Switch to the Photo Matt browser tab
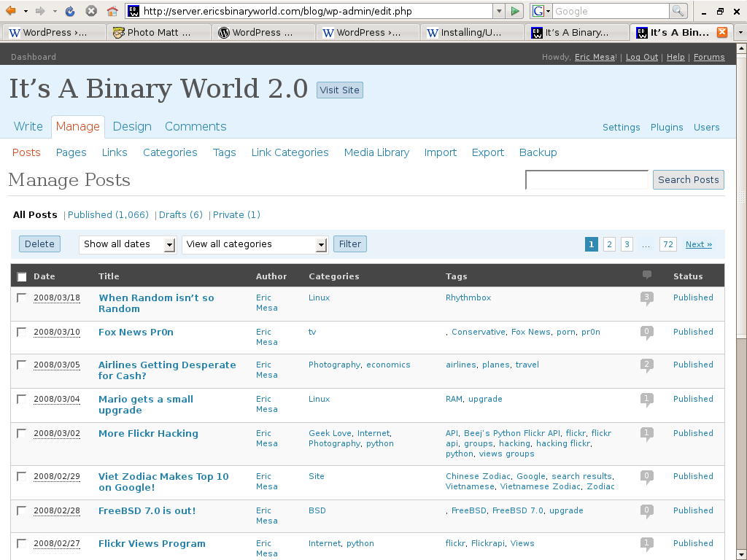The height and width of the screenshot is (560, 747). [x=158, y=32]
